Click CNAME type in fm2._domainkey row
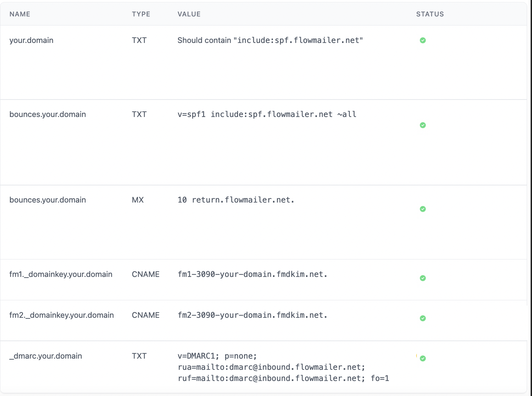Image resolution: width=532 pixels, height=396 pixels. tap(146, 315)
